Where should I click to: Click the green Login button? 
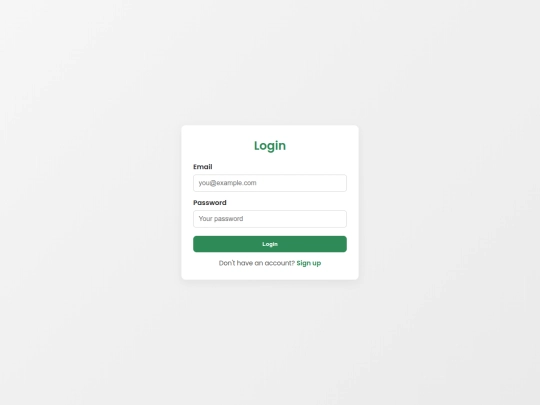point(270,244)
